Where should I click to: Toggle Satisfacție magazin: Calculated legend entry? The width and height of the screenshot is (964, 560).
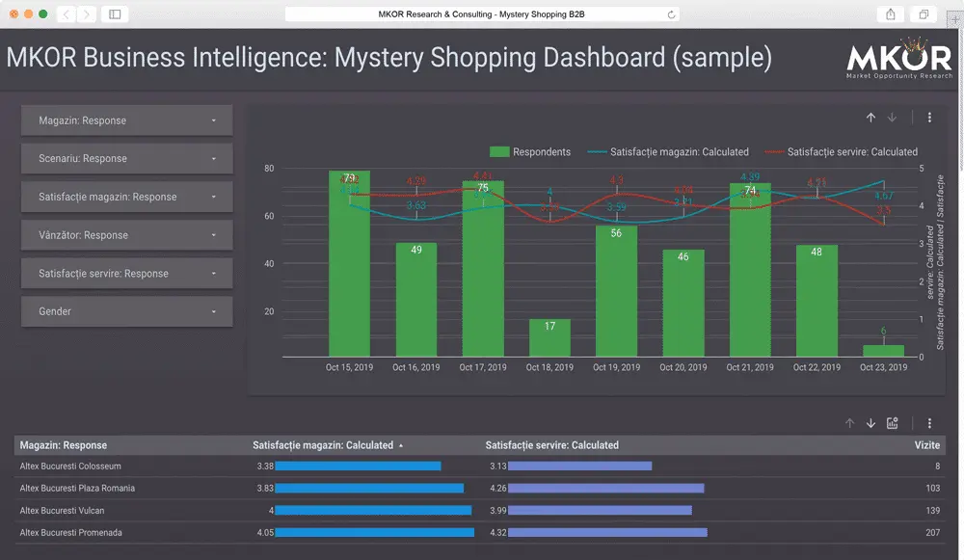click(x=668, y=152)
